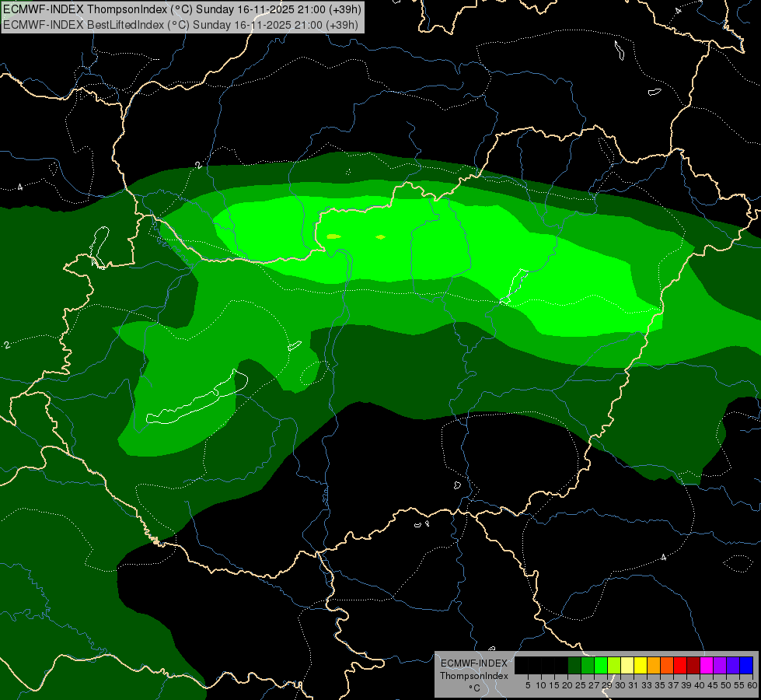The image size is (761, 700).
Task: Click the legend tick label '30'
Action: 621,685
